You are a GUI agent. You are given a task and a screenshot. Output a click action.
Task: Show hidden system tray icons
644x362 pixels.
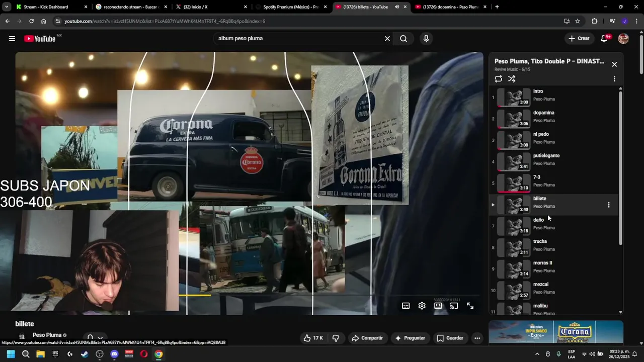(537, 354)
